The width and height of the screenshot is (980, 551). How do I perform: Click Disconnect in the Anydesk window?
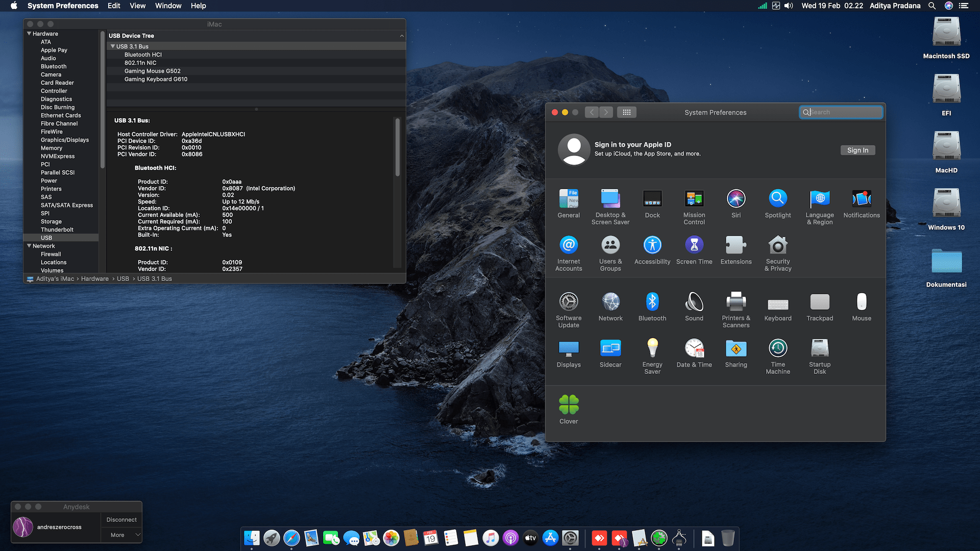(x=121, y=519)
